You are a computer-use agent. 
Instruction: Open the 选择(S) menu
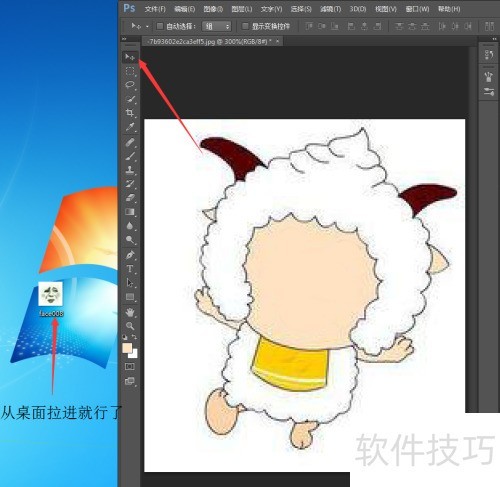coord(301,9)
